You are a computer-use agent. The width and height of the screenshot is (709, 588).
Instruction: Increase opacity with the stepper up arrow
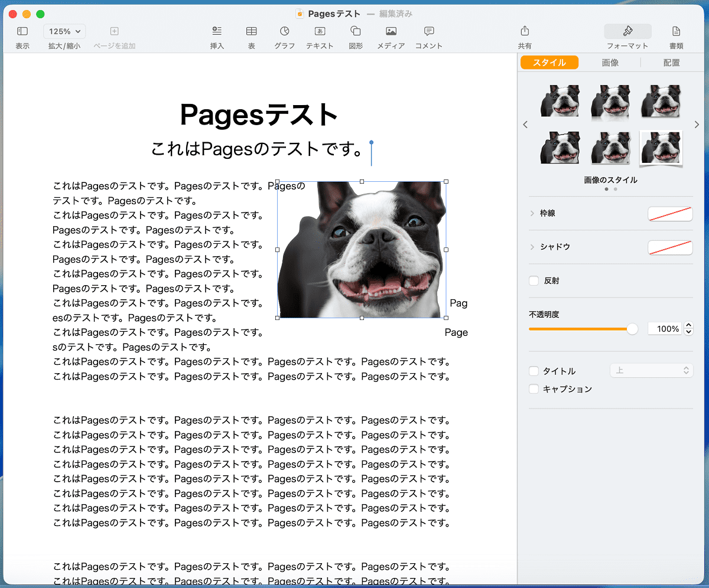688,325
